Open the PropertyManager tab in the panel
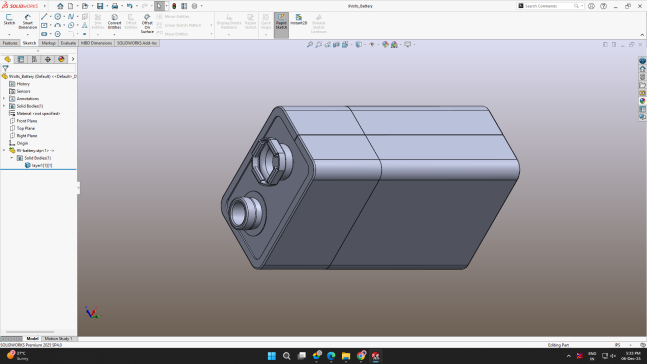This screenshot has height=364, width=647. click(21, 59)
